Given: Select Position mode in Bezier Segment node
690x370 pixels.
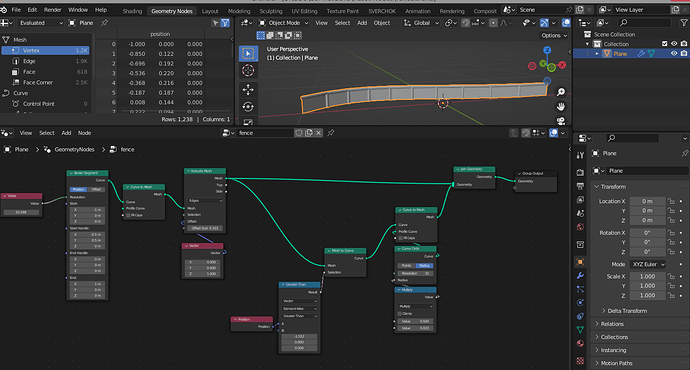Looking at the screenshot, I should tap(78, 189).
